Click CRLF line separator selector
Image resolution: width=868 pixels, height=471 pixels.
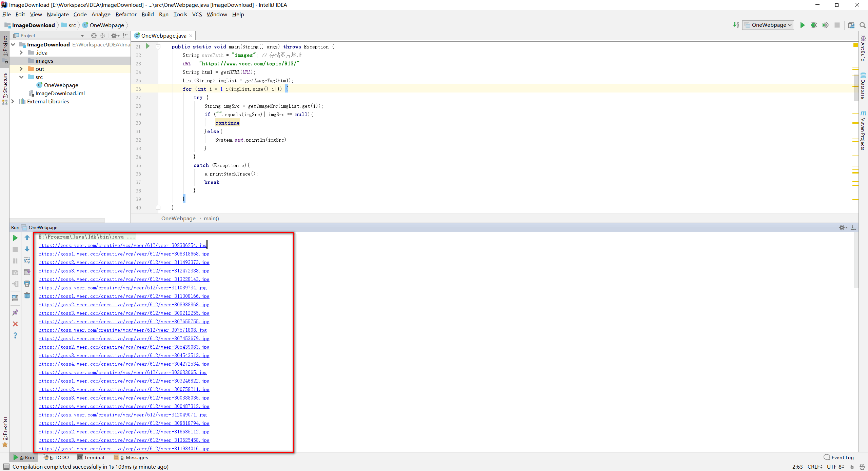[815, 467]
